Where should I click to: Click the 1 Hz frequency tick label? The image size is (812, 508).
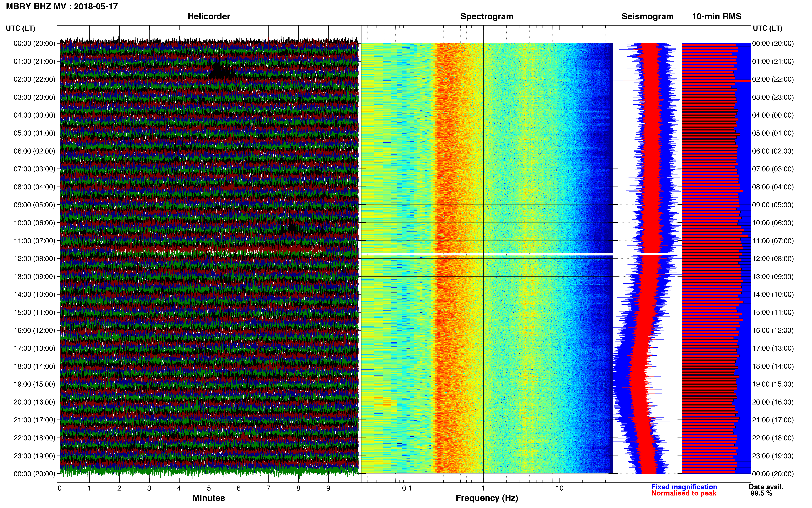click(483, 488)
